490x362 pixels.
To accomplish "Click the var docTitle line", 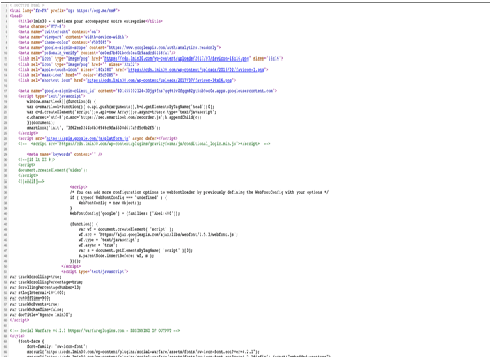I will coord(41,314).
